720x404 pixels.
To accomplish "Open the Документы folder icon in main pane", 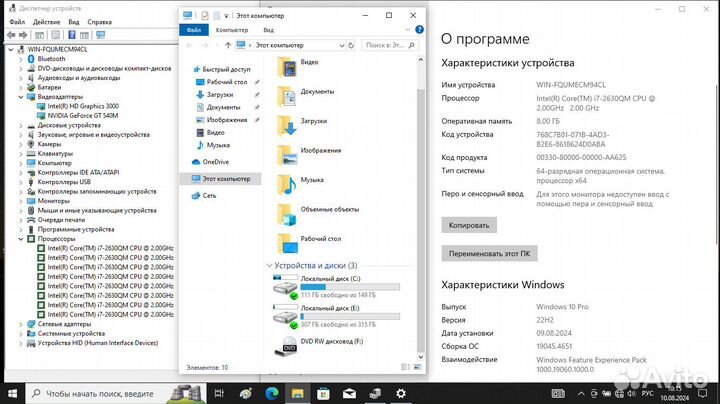I will tap(287, 97).
